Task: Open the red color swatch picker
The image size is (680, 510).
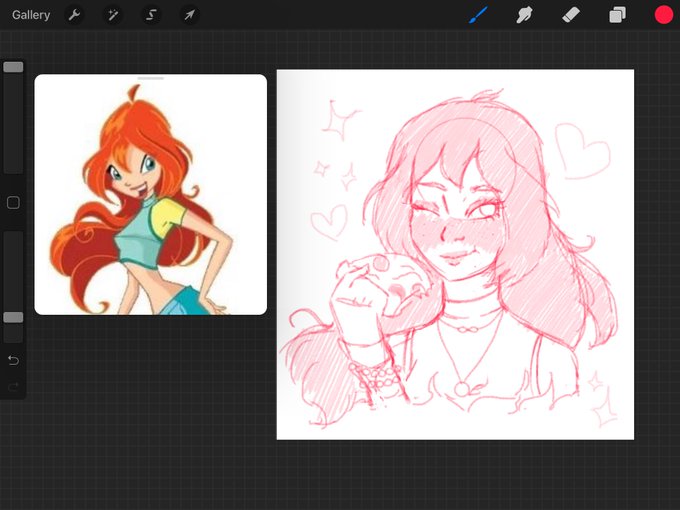Action: click(664, 15)
